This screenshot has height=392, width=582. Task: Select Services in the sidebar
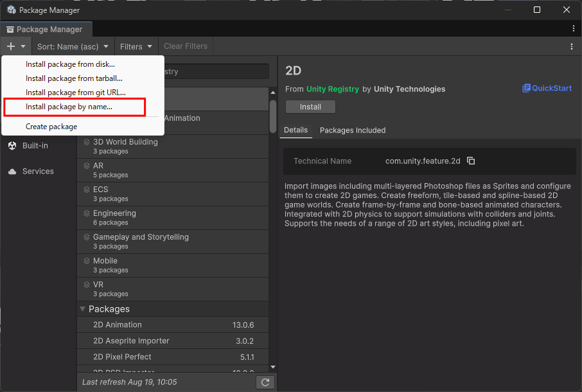point(38,171)
